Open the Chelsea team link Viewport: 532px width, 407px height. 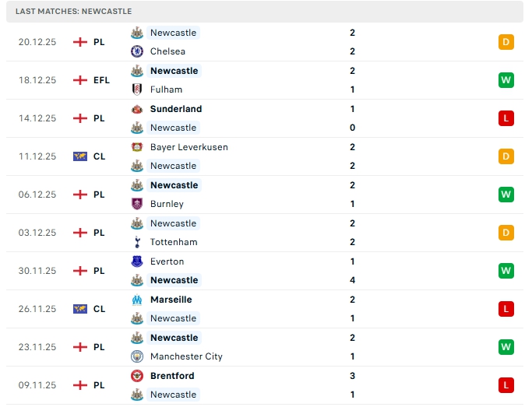pyautogui.click(x=167, y=51)
